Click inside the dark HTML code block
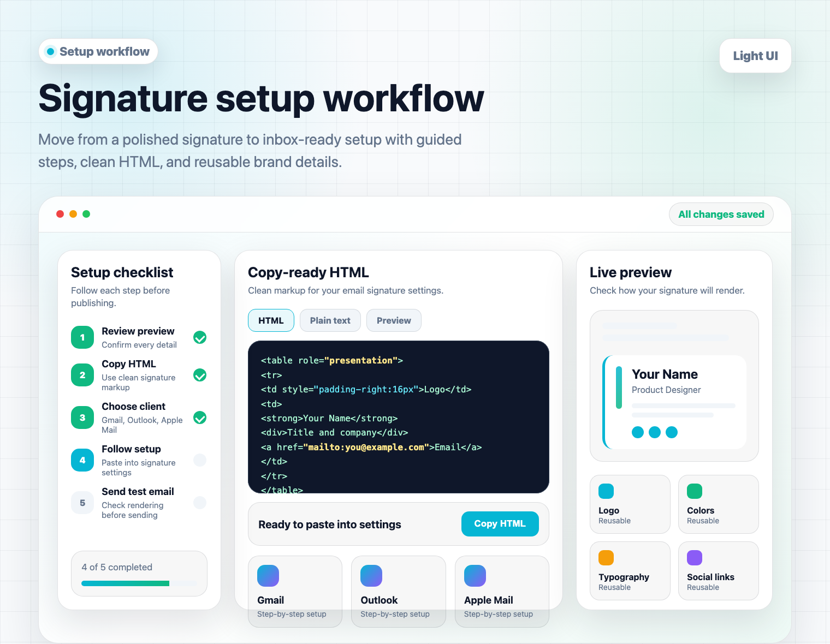Image resolution: width=830 pixels, height=644 pixels. [399, 417]
